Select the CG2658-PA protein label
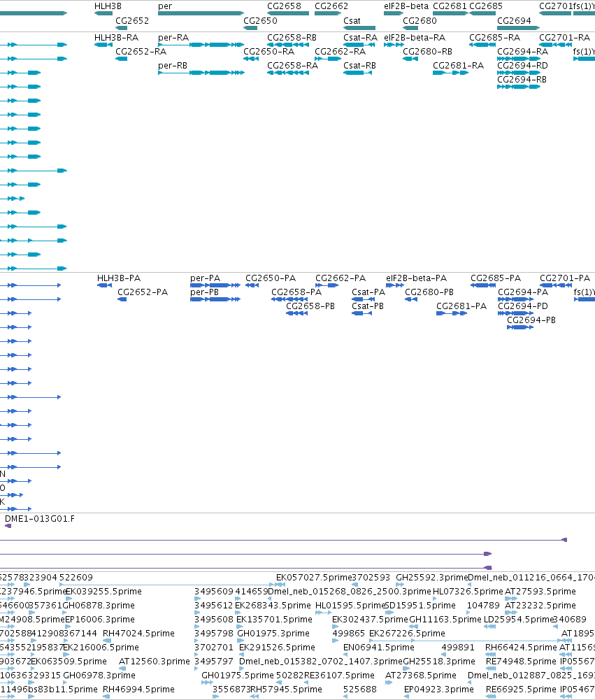 tap(296, 292)
